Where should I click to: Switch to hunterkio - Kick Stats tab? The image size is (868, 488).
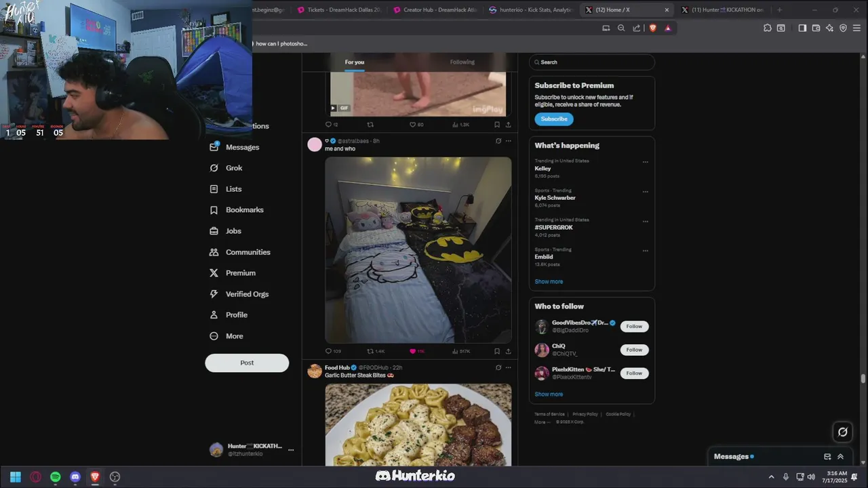pyautogui.click(x=532, y=9)
